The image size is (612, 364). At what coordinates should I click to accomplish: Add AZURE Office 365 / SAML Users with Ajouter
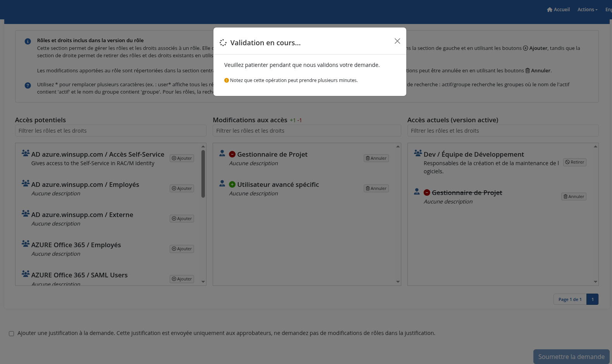pyautogui.click(x=182, y=279)
